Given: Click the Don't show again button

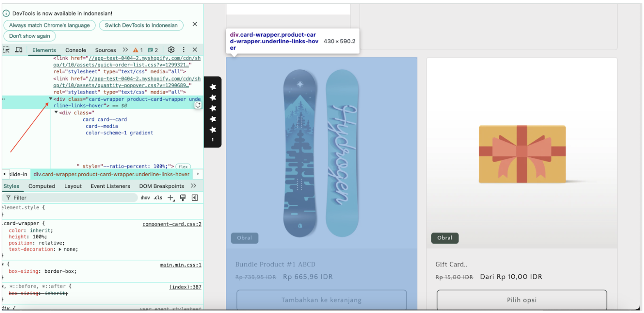Looking at the screenshot, I should (x=30, y=36).
